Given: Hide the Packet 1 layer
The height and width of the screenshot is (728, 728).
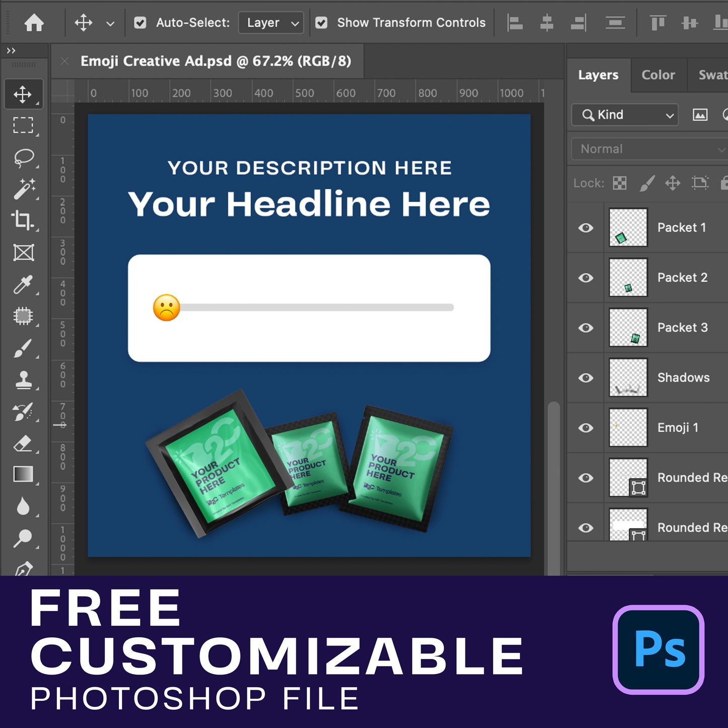Looking at the screenshot, I should point(585,228).
